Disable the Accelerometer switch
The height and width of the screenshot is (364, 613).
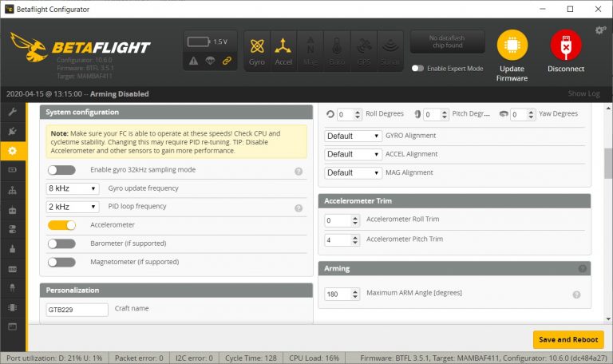(61, 225)
